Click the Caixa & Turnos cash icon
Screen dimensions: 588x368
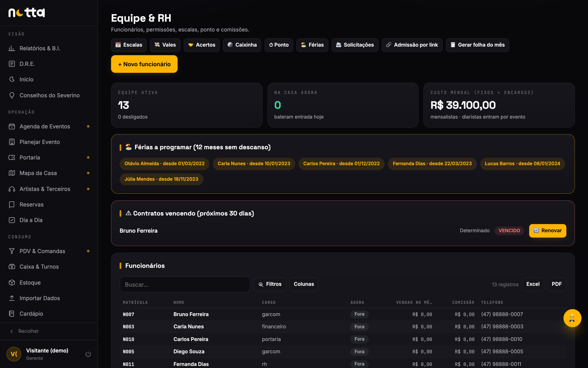[12, 267]
